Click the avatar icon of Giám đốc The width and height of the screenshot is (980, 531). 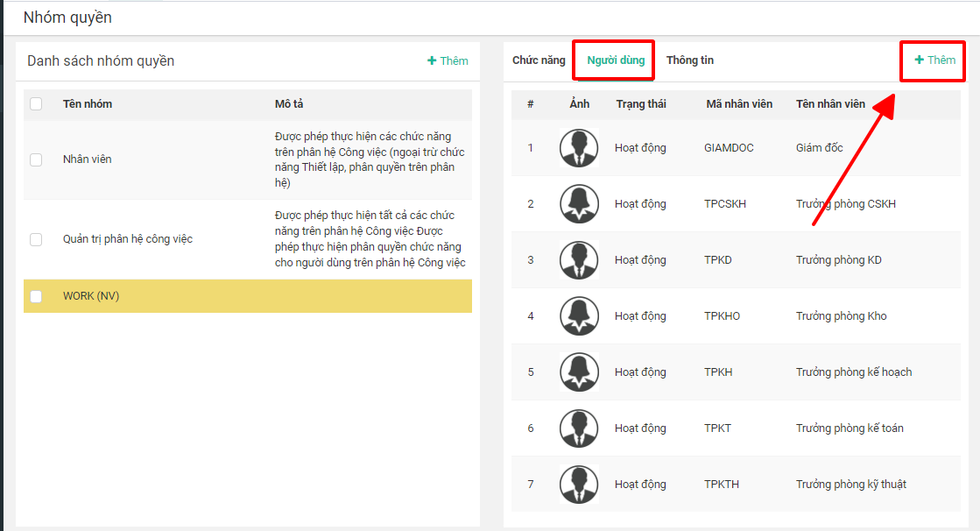coord(579,148)
